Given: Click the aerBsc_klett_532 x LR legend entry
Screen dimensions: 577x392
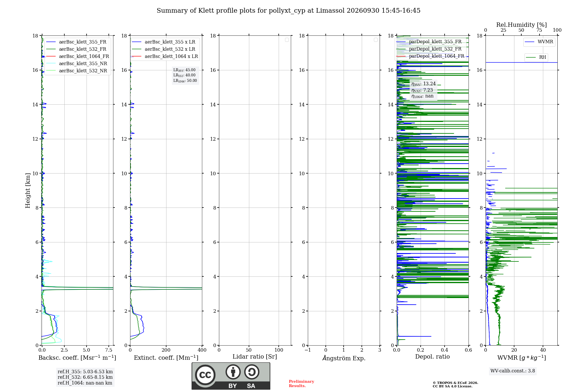Looking at the screenshot, I should tap(164, 49).
